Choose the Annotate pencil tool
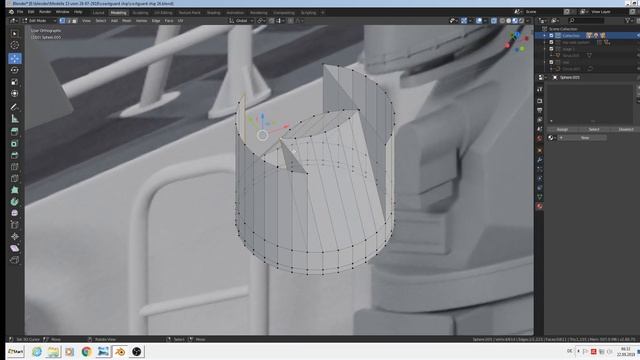Viewport: 640px width, 360px height. click(x=15, y=107)
